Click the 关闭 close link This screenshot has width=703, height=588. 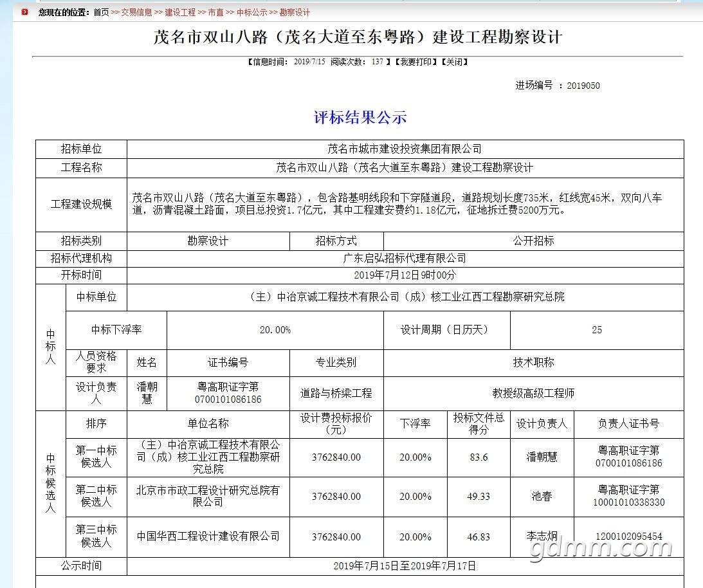[454, 62]
